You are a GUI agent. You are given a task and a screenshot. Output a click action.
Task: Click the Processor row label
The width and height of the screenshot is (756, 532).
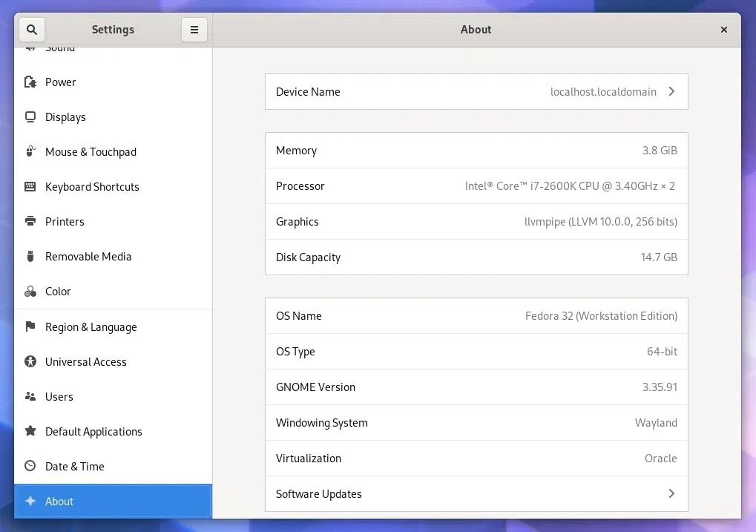tap(300, 186)
